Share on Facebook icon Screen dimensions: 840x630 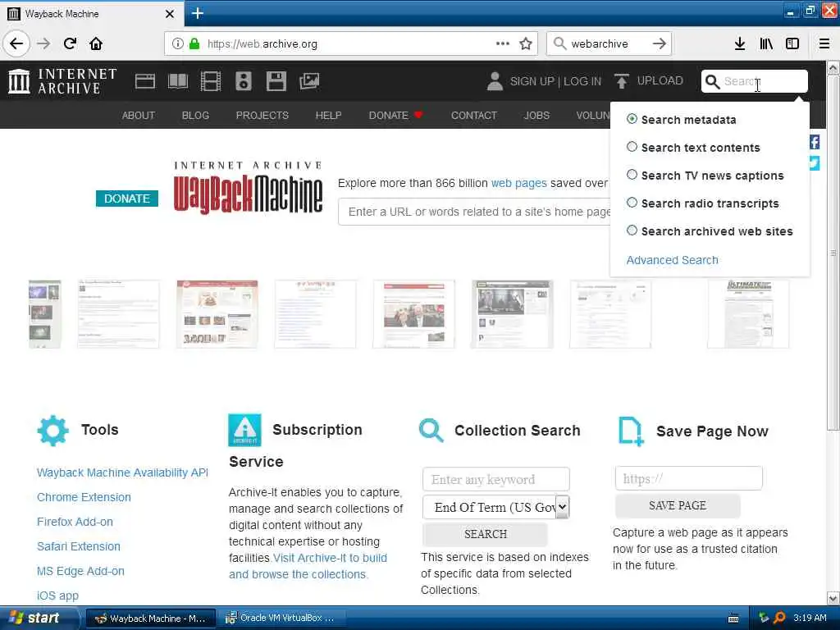[x=815, y=142]
